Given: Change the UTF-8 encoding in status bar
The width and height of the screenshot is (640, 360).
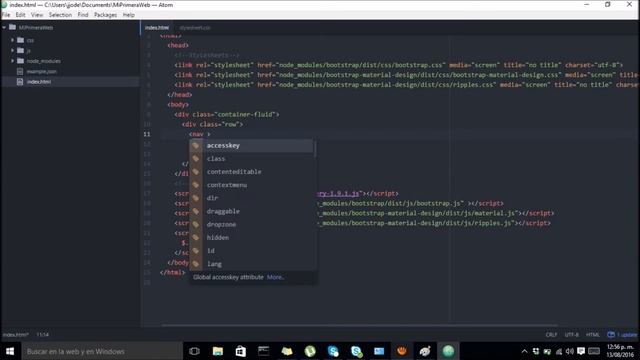Looking at the screenshot, I should pos(571,335).
